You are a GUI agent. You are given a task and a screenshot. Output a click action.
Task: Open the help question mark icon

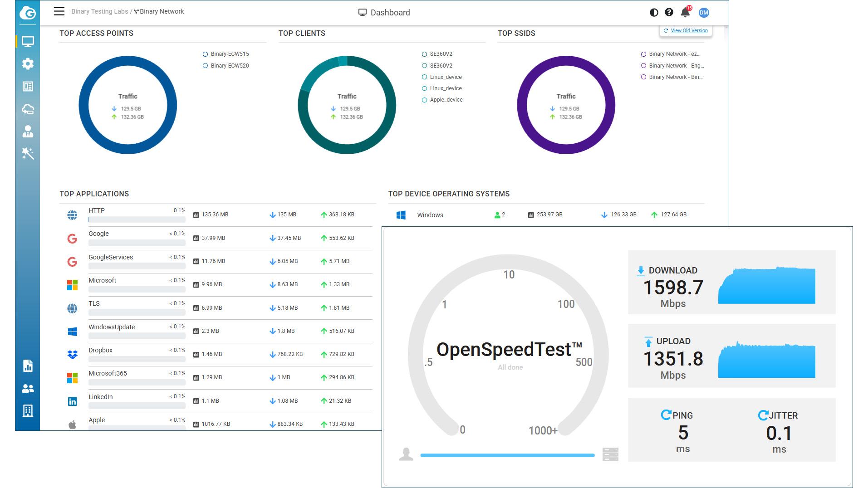(669, 12)
